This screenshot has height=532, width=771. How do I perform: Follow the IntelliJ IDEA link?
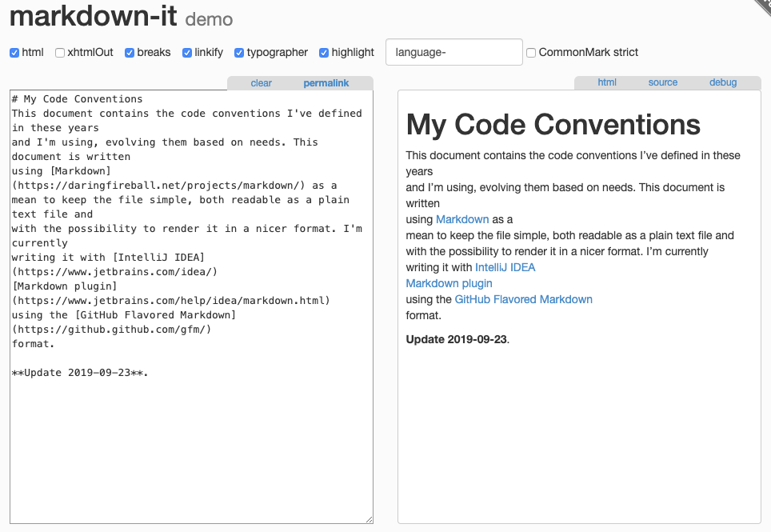tap(505, 267)
